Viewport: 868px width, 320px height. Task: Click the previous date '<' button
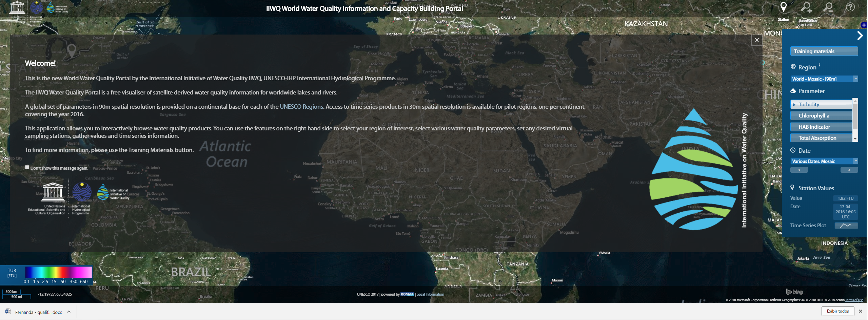(x=799, y=170)
